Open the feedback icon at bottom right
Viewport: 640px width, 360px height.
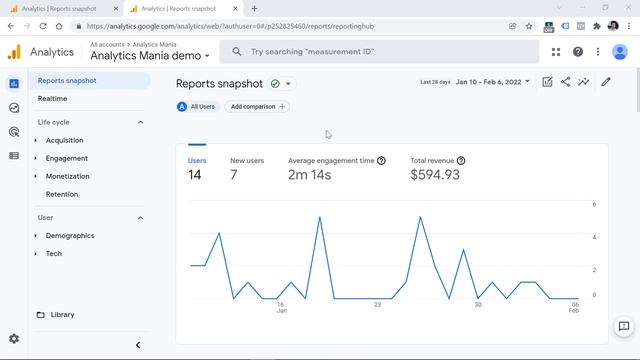pos(624,326)
